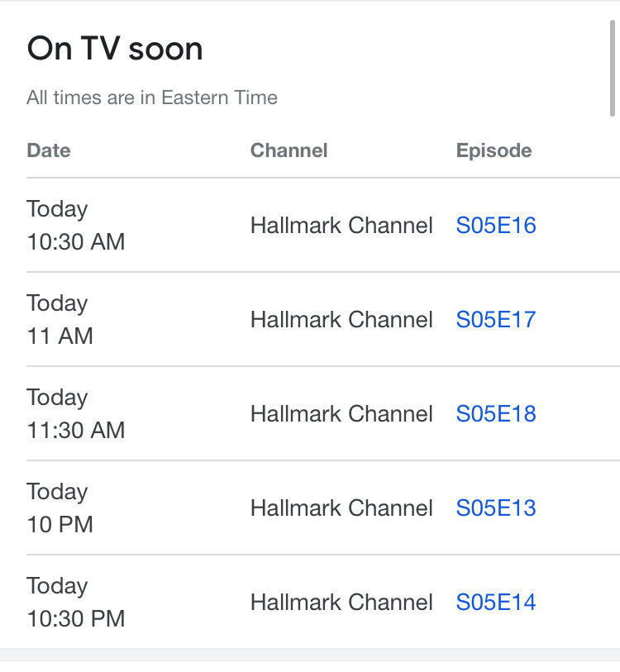Screen dimensions: 620x672
Task: Click the On TV soon heading
Action: pyautogui.click(x=115, y=48)
